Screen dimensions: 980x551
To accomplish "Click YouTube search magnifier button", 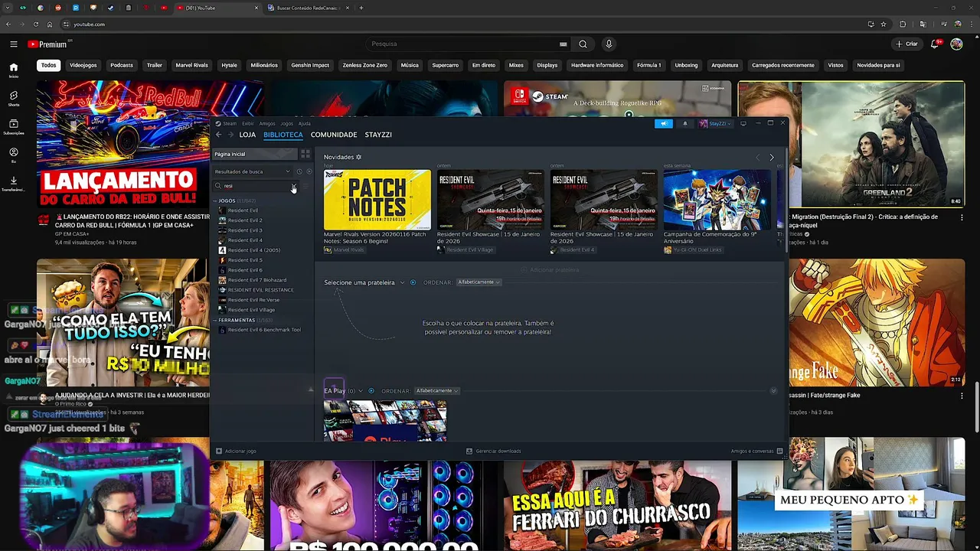I will pyautogui.click(x=583, y=44).
